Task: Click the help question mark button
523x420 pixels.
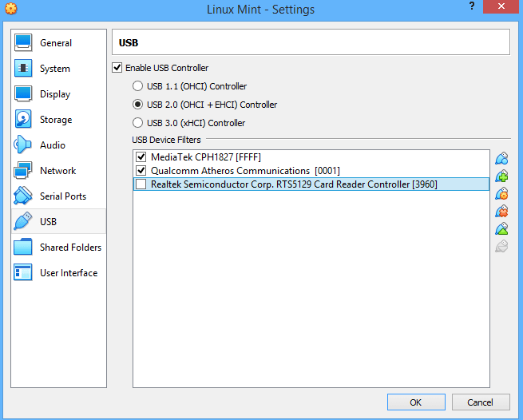Action: click(472, 6)
